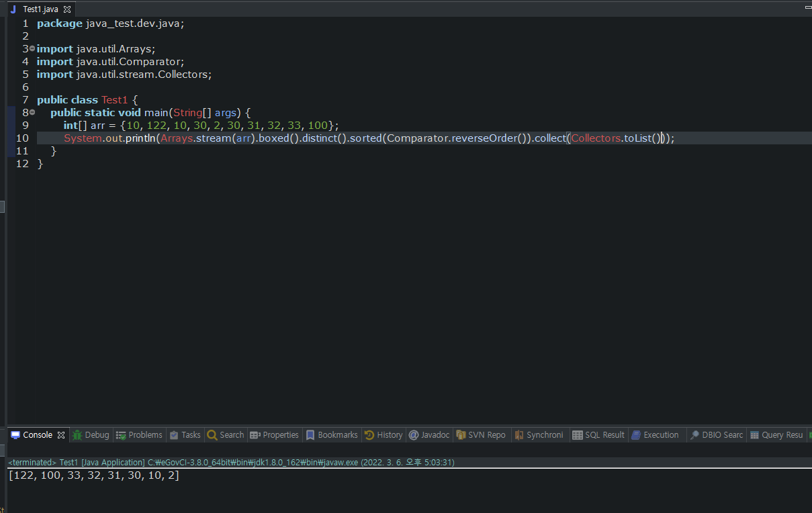Screen dimensions: 812x513
Task: Click the console output [122, 100, 33...]
Action: point(94,475)
